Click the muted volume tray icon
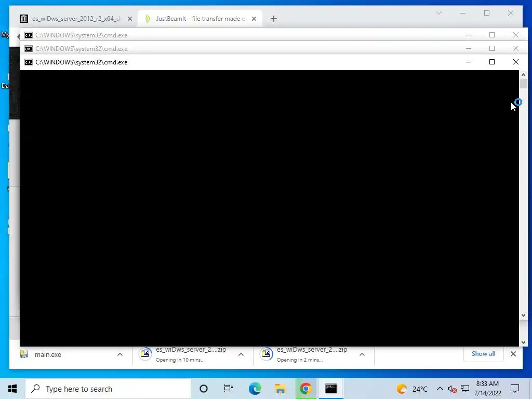The width and height of the screenshot is (532, 399). tap(453, 389)
